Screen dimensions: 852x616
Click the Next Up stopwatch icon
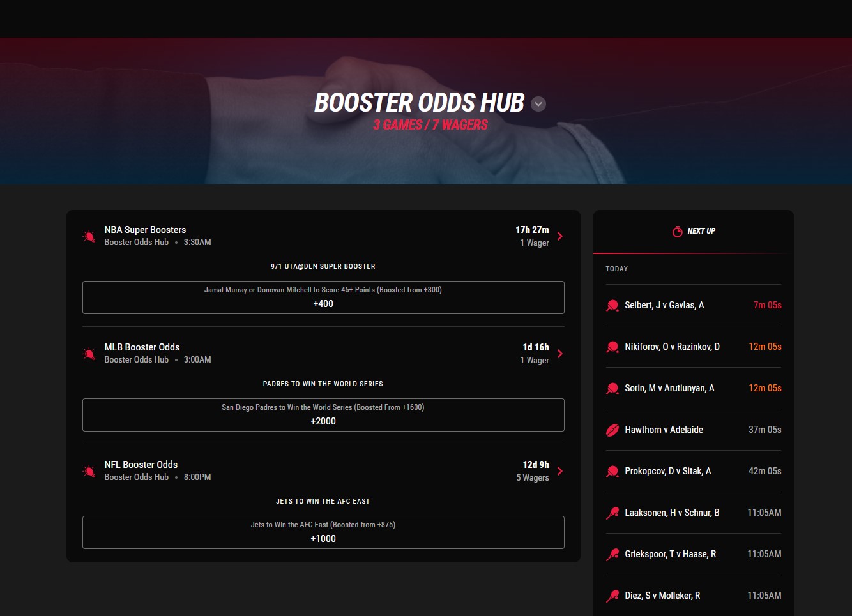point(678,231)
